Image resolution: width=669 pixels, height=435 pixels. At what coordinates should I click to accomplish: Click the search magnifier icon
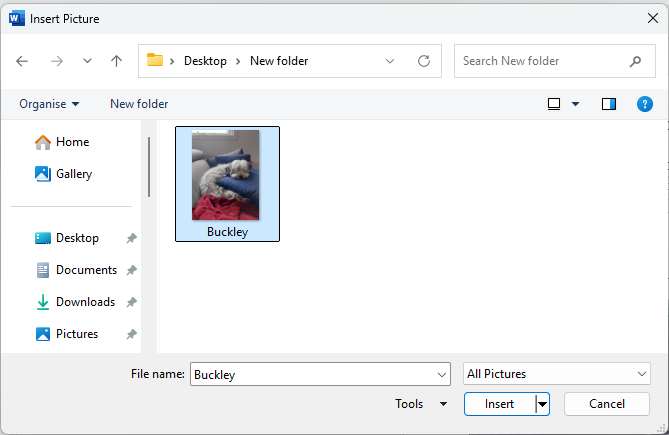[635, 61]
